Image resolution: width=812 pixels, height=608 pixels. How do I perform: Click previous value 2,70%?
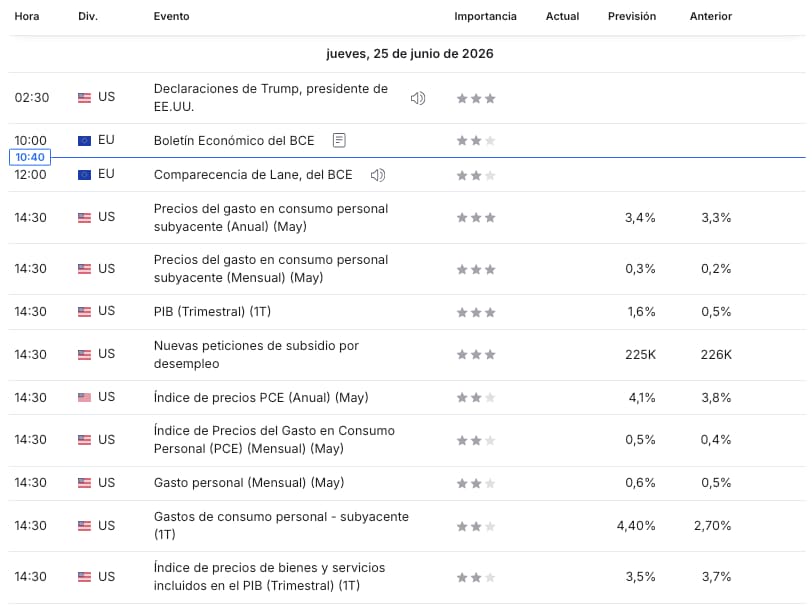[713, 526]
